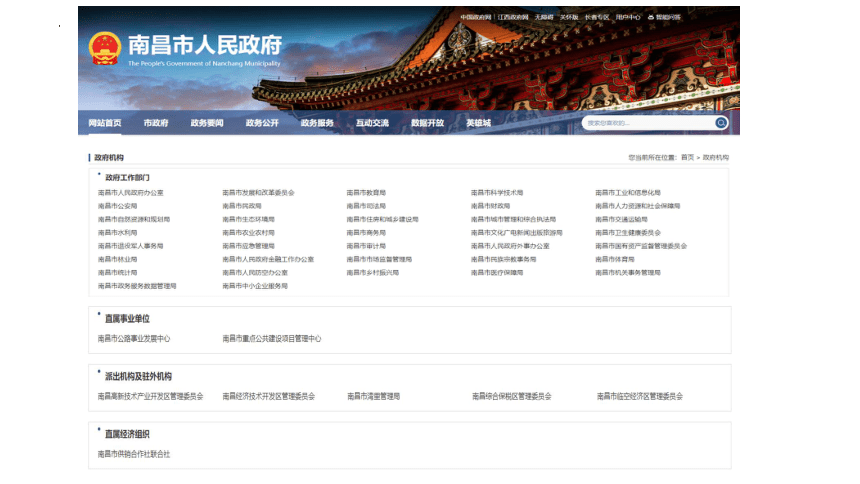Open 南昌市乡村振兴局 link
This screenshot has width=860, height=484.
(x=372, y=272)
